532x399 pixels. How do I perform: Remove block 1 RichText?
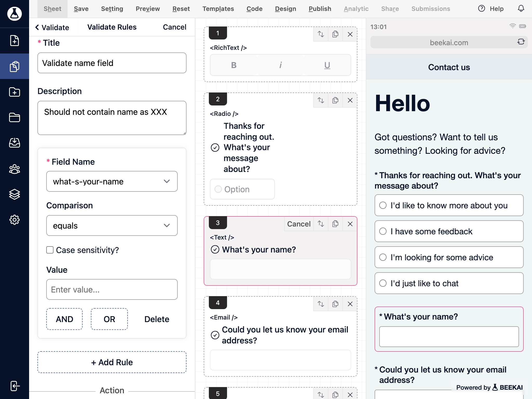(350, 34)
